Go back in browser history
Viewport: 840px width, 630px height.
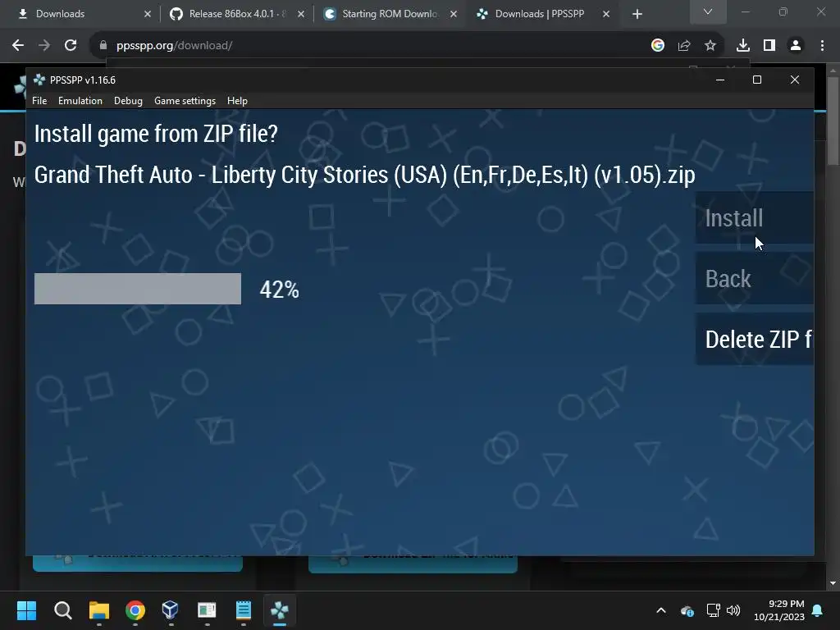(x=18, y=46)
